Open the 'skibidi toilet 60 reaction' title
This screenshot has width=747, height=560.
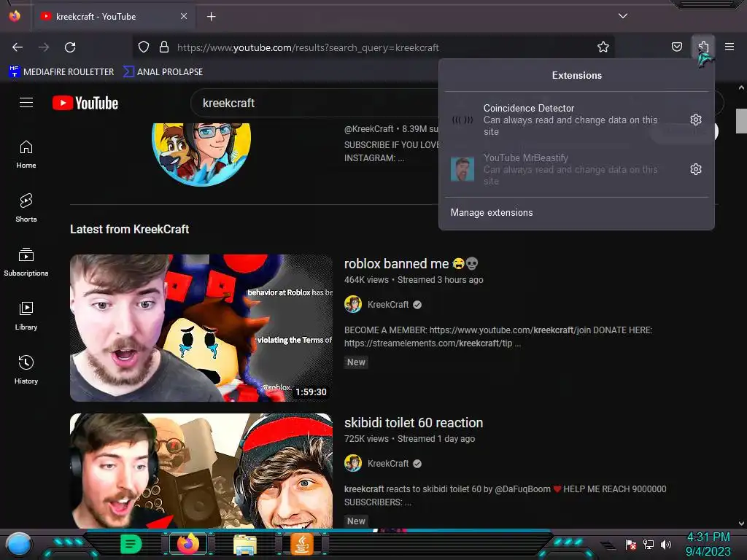click(414, 423)
